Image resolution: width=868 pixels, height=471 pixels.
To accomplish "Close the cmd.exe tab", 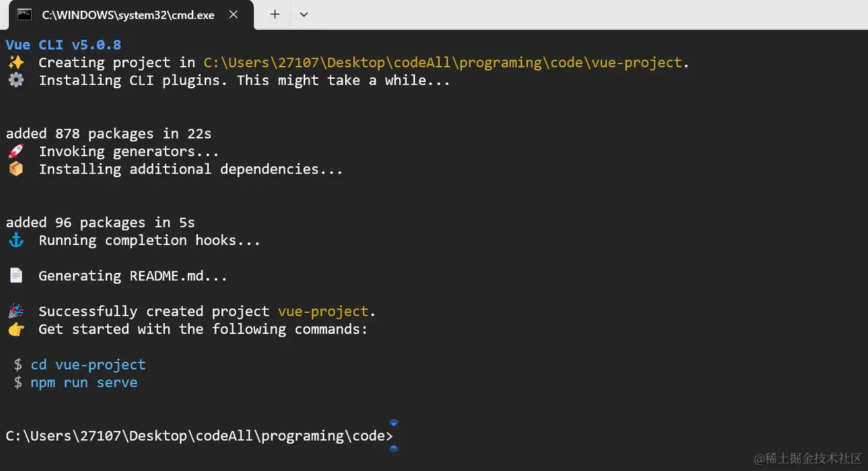I will pos(233,14).
